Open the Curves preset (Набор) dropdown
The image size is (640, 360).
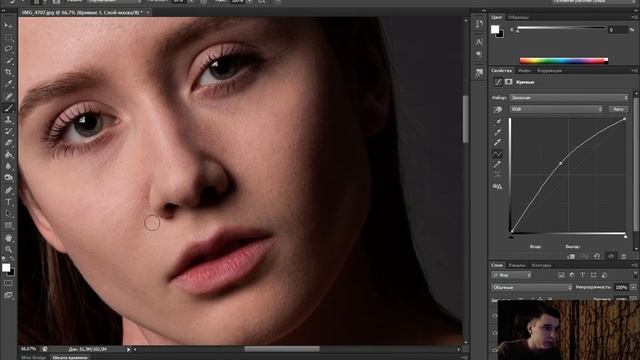pyautogui.click(x=569, y=98)
